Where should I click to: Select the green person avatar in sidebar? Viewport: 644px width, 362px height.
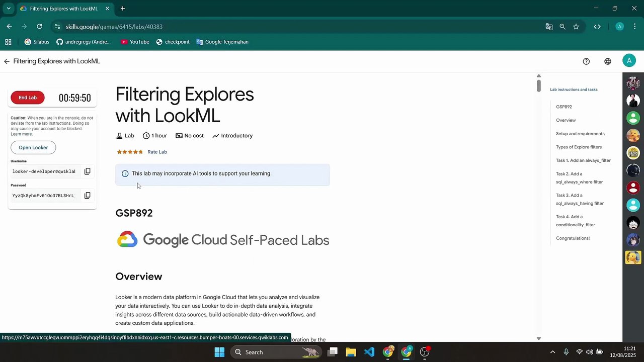633,118
